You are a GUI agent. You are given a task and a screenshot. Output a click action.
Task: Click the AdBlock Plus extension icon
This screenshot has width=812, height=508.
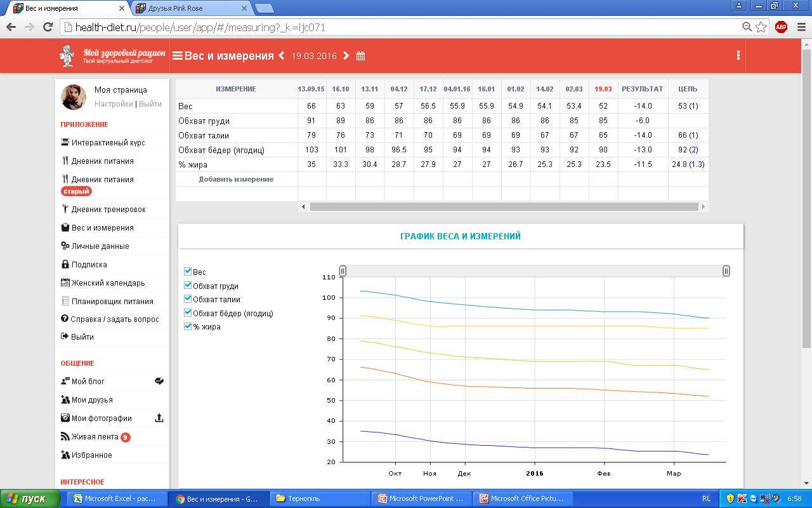pyautogui.click(x=781, y=27)
